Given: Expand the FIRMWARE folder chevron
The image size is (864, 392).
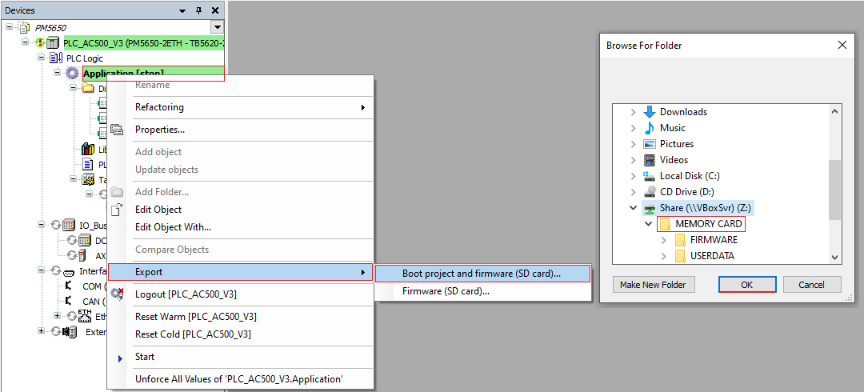Looking at the screenshot, I should point(663,240).
